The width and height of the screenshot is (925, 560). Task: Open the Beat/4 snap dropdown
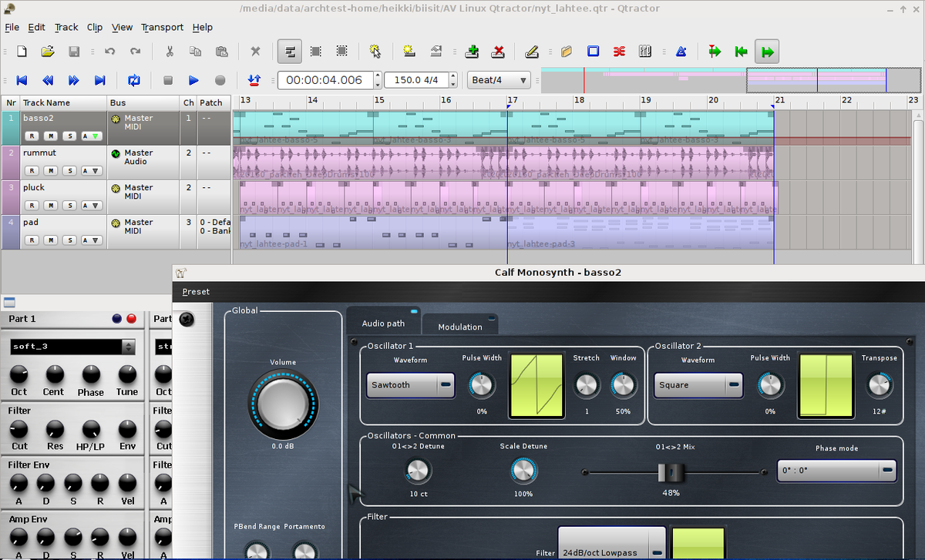click(x=499, y=80)
